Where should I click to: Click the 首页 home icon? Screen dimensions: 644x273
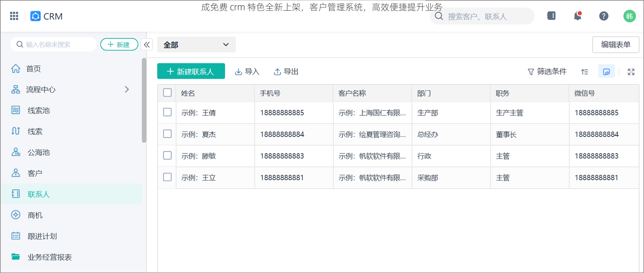(16, 69)
